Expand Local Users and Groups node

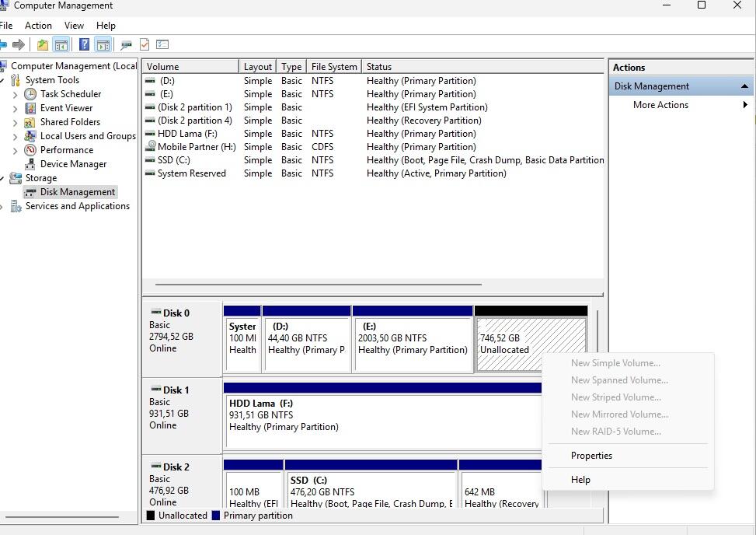coord(17,135)
